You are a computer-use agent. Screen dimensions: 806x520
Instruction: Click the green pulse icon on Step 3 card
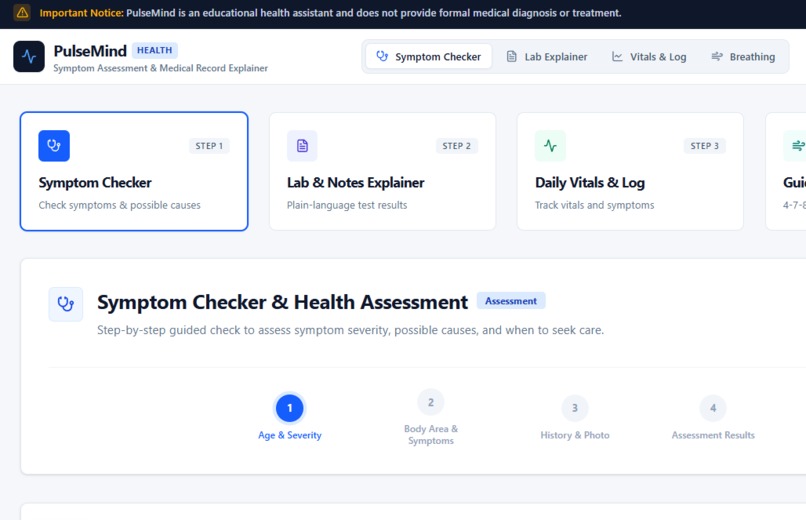(550, 146)
